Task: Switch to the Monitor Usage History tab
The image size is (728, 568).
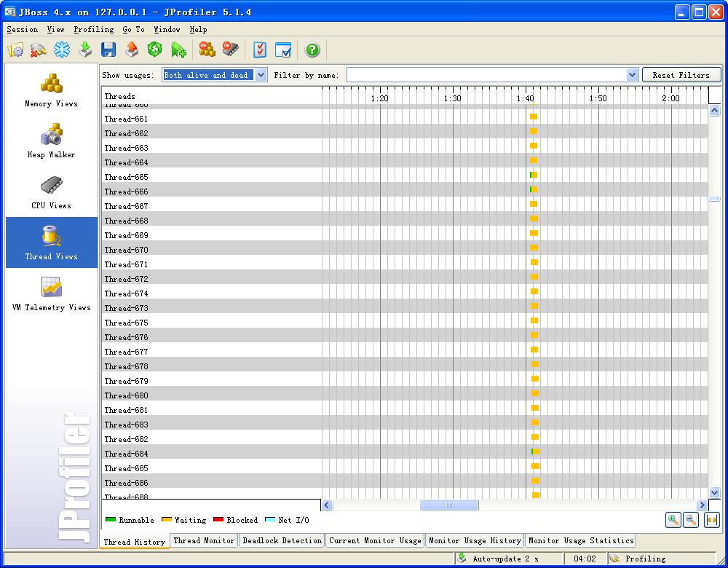Action: point(475,540)
